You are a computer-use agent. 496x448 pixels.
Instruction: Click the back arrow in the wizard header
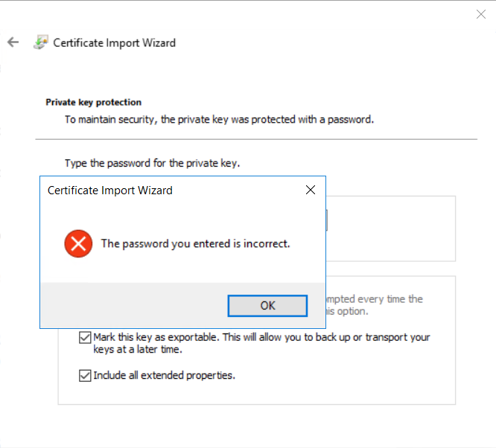tap(13, 42)
